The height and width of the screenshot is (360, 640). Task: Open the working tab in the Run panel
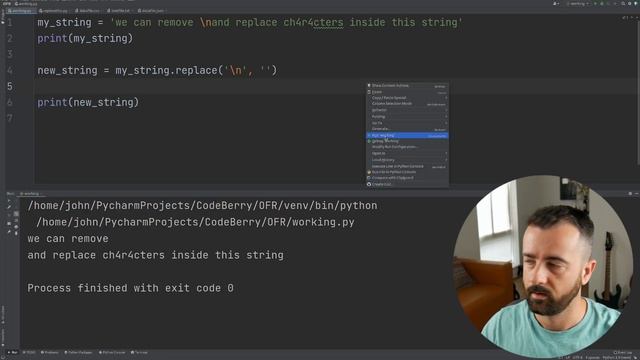(x=31, y=193)
